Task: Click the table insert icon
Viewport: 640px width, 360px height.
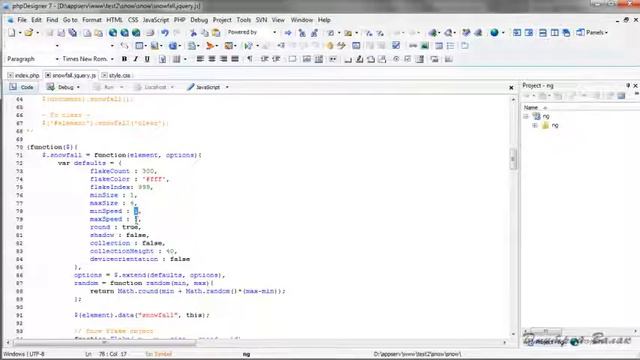Action: (x=139, y=46)
